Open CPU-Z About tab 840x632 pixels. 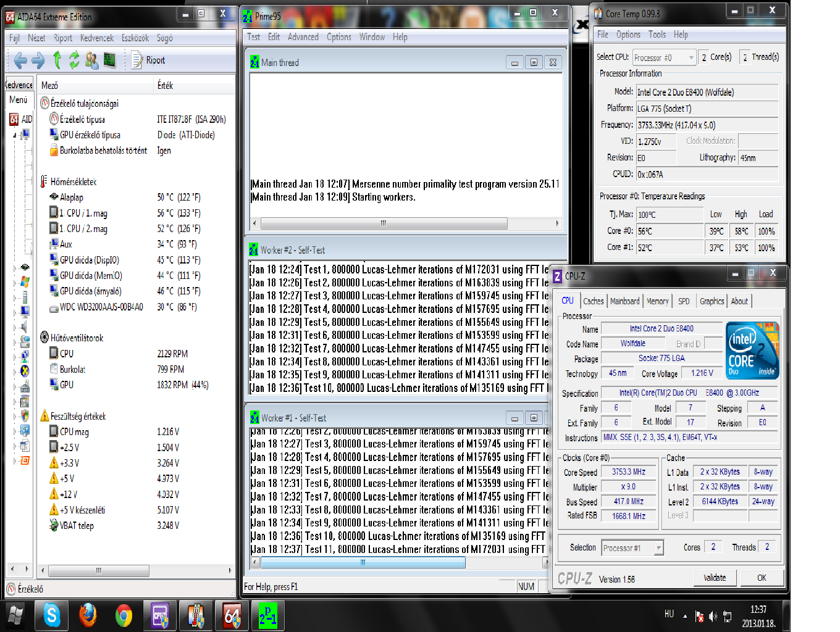tap(739, 301)
